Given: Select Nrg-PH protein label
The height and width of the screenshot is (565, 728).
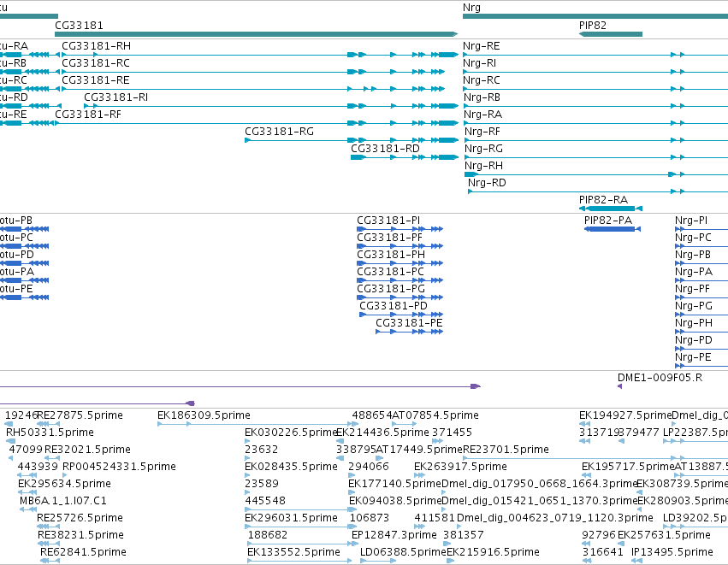Looking at the screenshot, I should [693, 323].
